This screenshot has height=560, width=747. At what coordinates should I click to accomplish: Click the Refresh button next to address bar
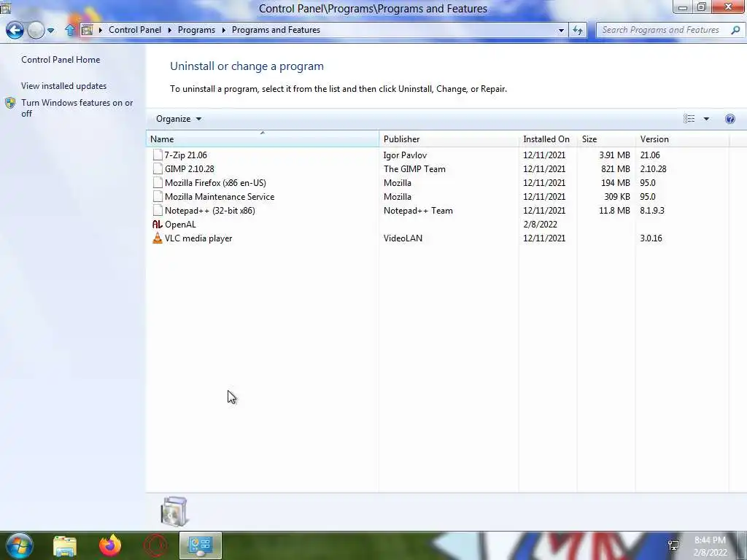[578, 31]
